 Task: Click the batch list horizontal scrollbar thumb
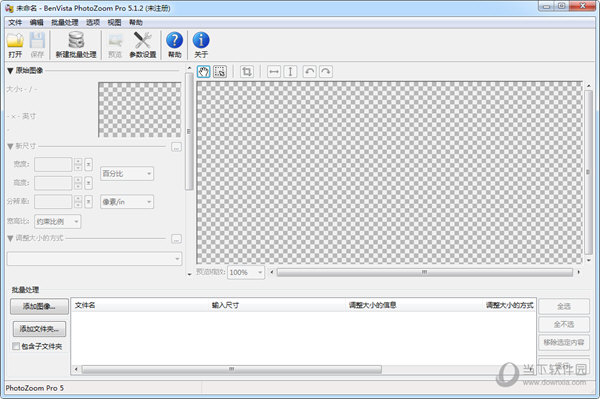point(232,370)
